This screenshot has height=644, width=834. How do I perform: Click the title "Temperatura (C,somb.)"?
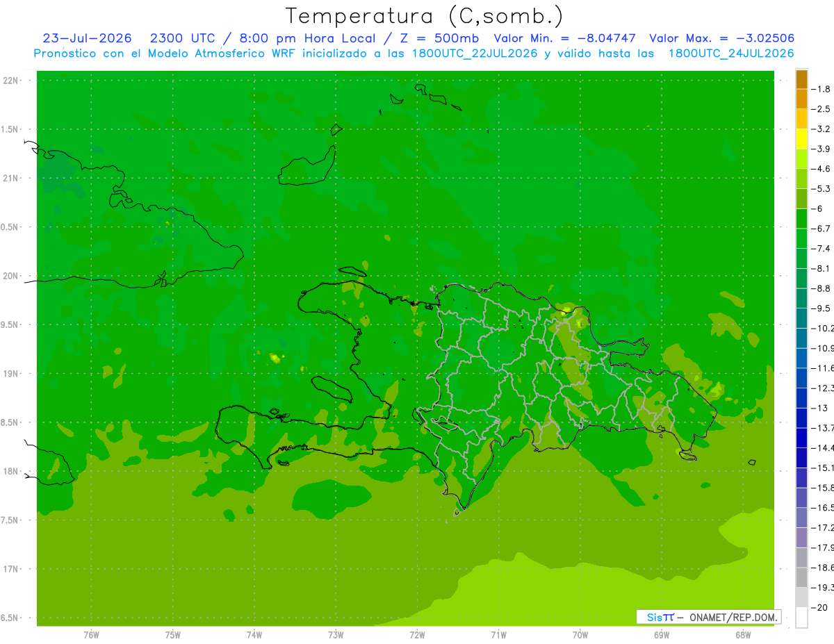click(425, 16)
